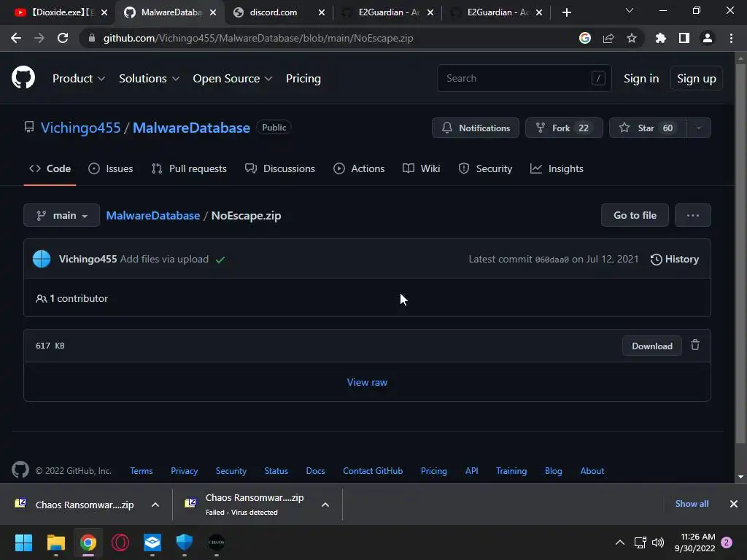Expand the Star list dropdown arrow

pyautogui.click(x=699, y=128)
